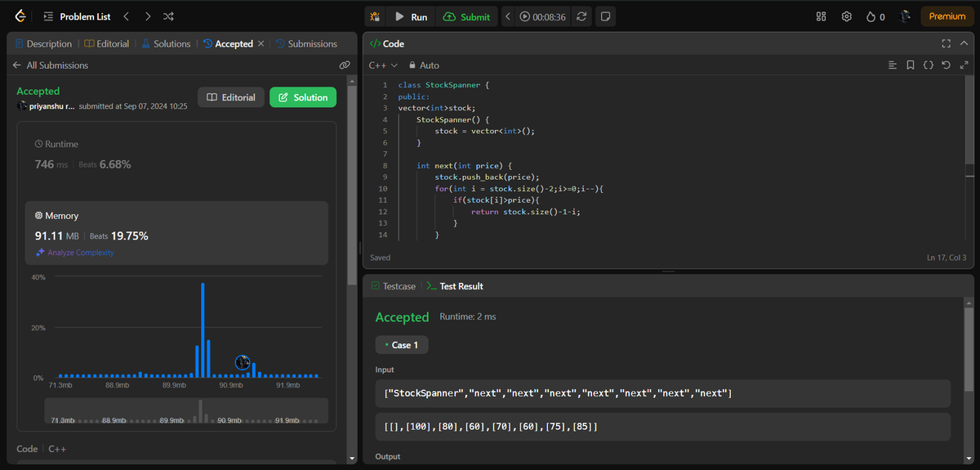
Task: Run the code
Action: [x=409, y=16]
